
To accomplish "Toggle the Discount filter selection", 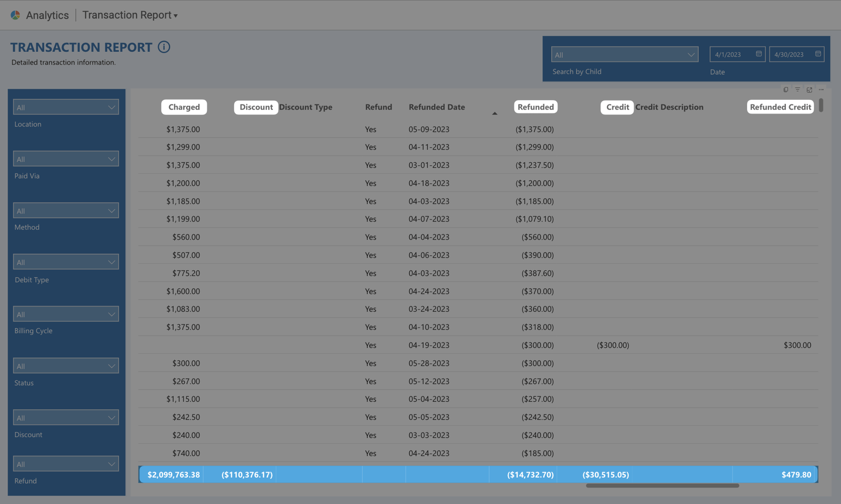I will 66,417.
